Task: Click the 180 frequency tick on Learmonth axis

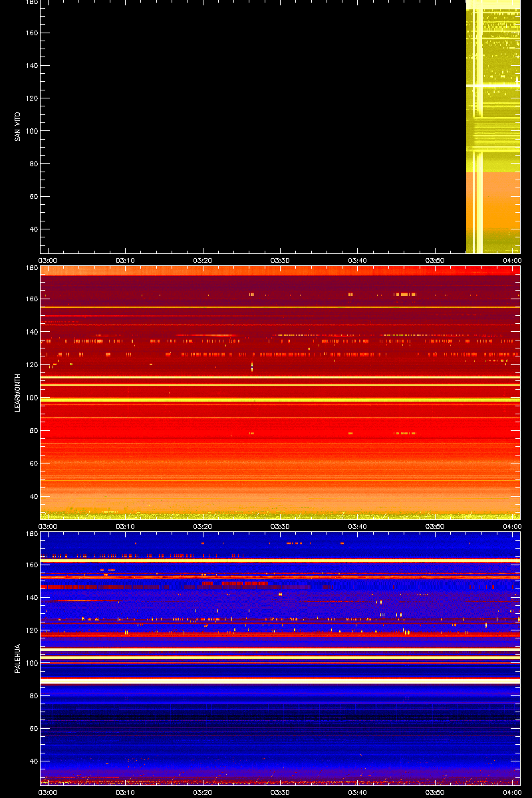Action: click(x=31, y=268)
